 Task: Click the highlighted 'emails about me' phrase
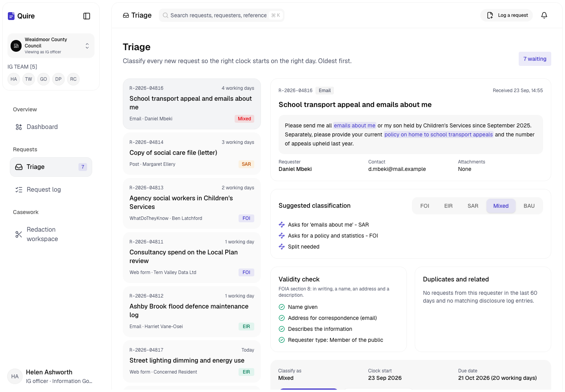(355, 125)
